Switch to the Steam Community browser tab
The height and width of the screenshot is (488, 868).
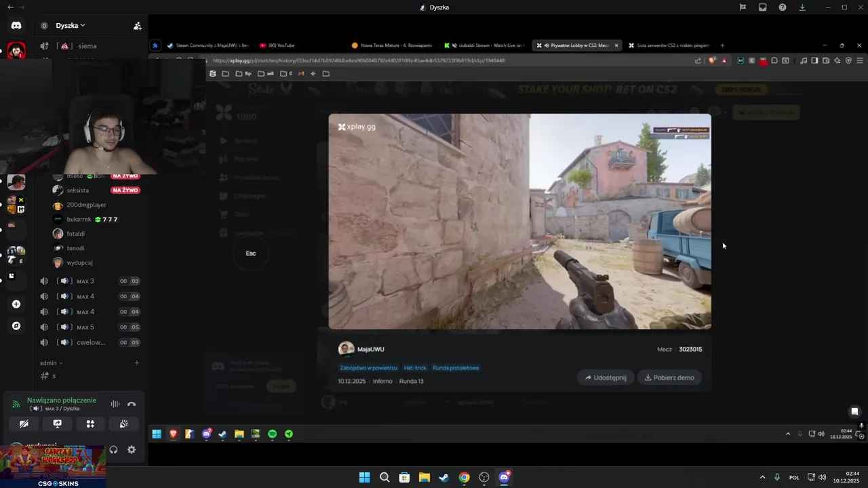click(x=209, y=45)
